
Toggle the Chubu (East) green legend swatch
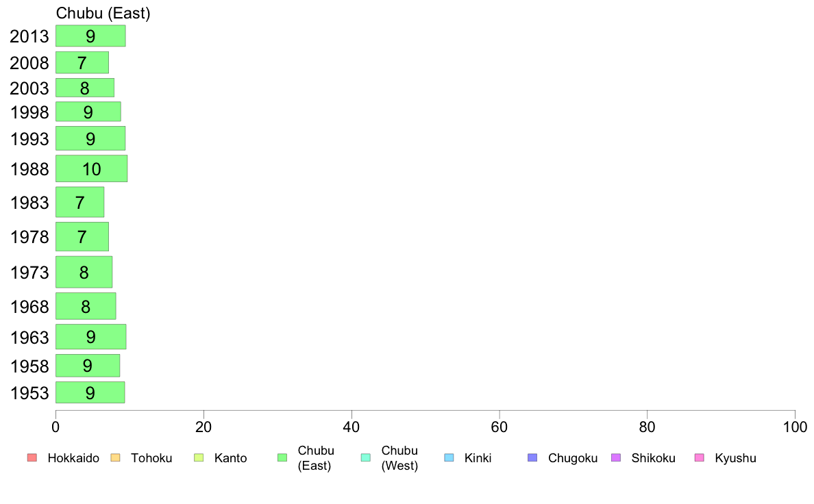click(x=282, y=458)
